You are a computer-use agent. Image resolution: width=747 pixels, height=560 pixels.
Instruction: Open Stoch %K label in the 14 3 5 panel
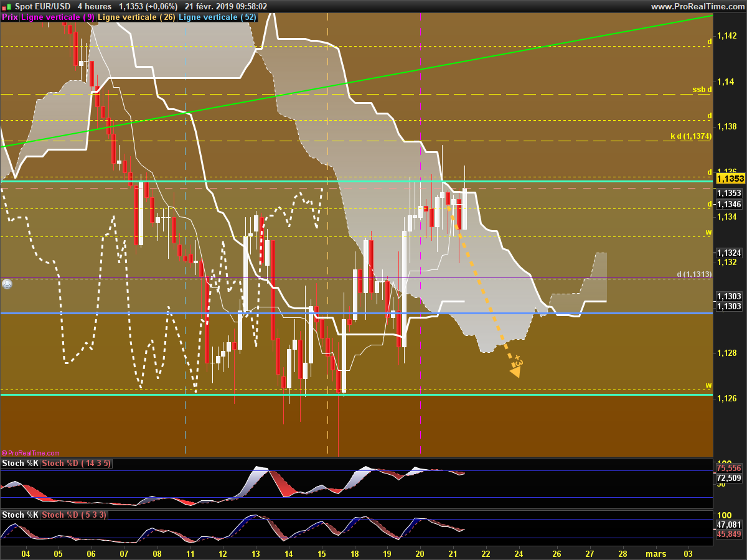[20, 464]
